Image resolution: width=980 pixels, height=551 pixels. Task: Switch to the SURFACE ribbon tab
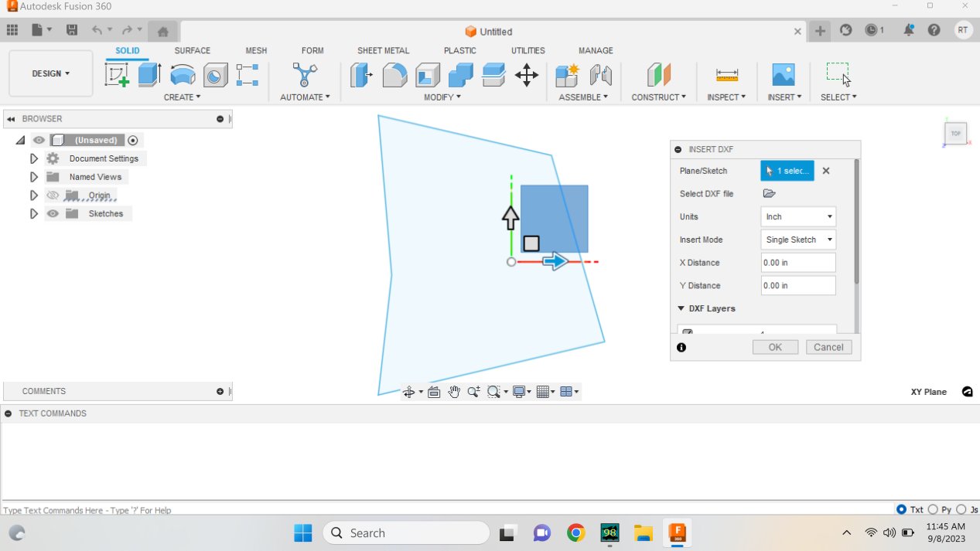coord(192,50)
